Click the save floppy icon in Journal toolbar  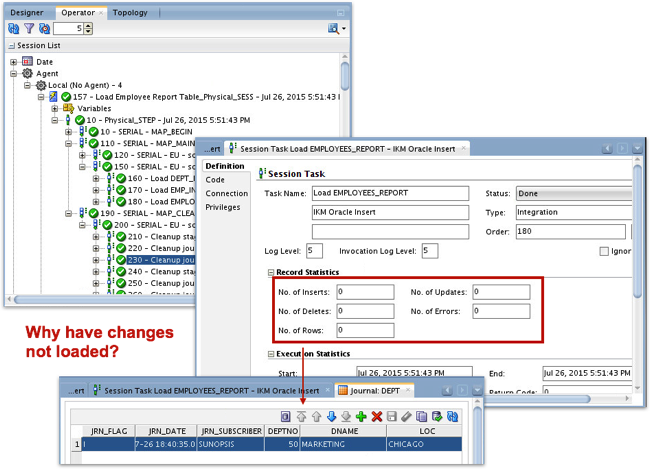392,416
